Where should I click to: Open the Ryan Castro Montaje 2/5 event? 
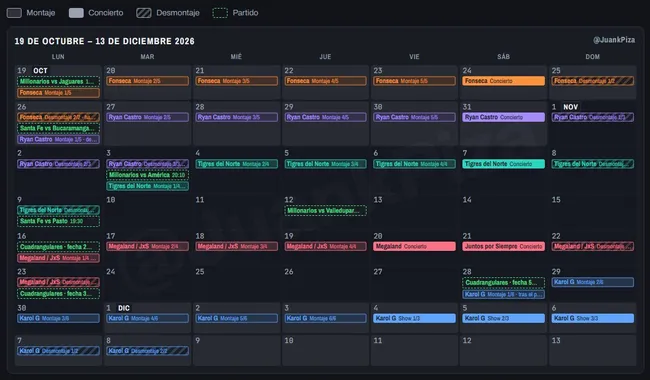click(148, 117)
